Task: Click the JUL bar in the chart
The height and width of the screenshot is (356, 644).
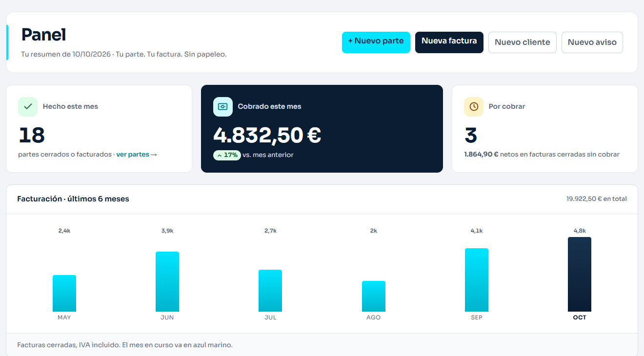Action: [270, 291]
